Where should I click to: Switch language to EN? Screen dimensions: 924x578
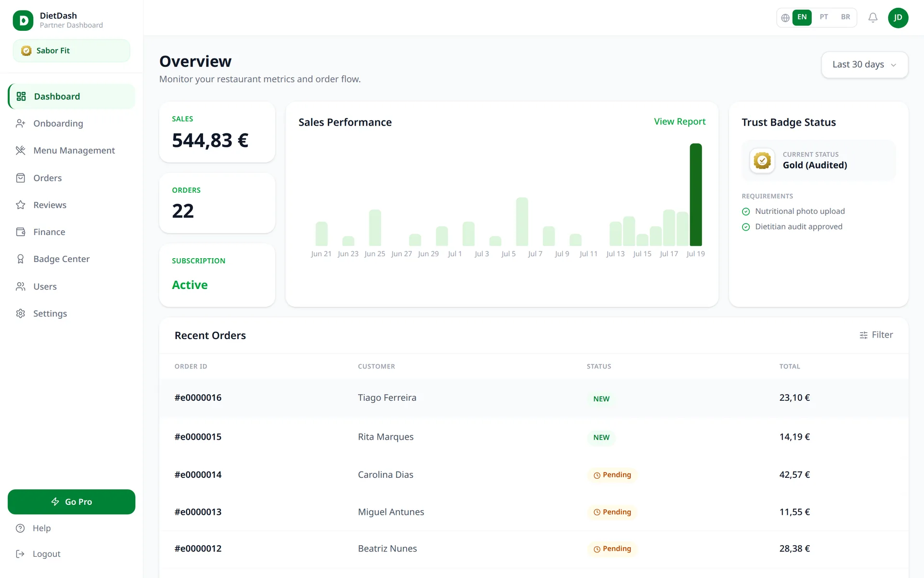click(x=802, y=17)
